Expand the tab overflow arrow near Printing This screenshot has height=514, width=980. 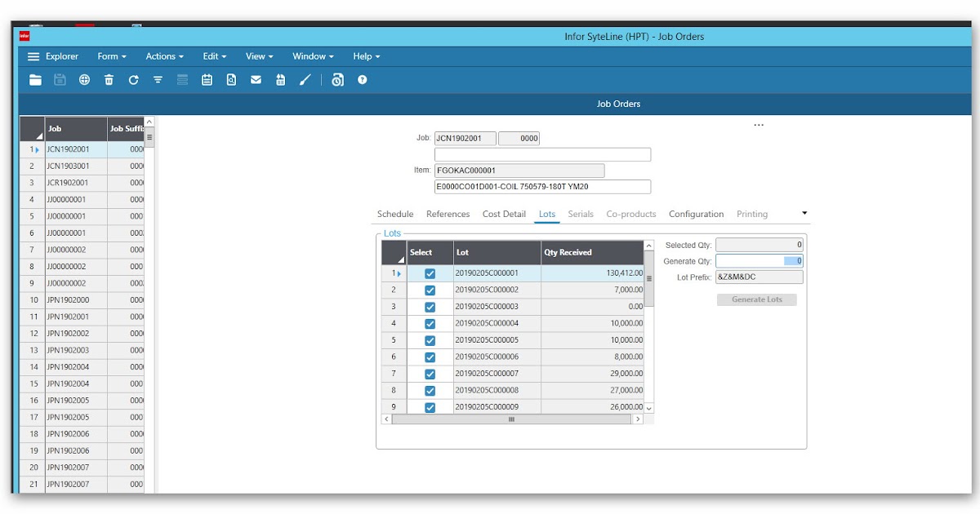(804, 213)
